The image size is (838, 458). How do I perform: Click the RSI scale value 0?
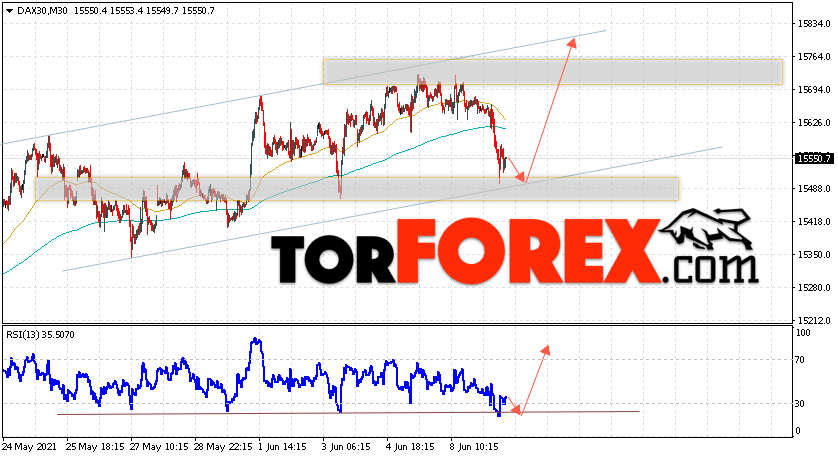click(798, 431)
